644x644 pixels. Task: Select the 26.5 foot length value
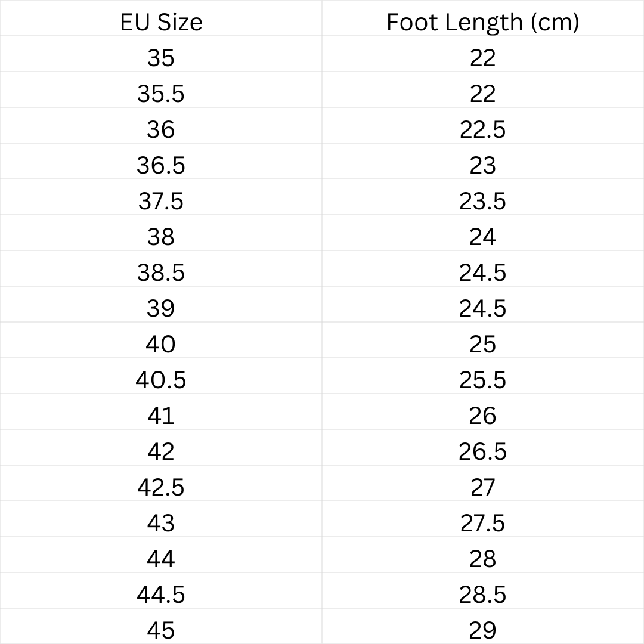(482, 451)
